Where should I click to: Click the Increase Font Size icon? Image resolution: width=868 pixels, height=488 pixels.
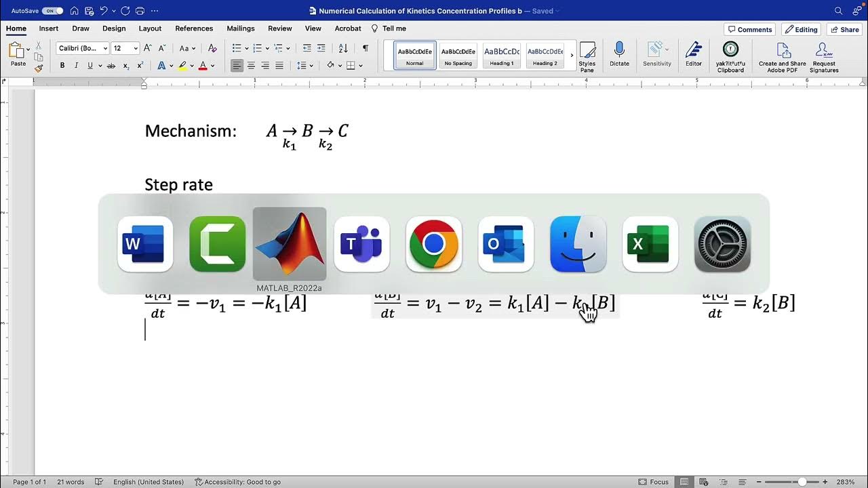(x=149, y=48)
